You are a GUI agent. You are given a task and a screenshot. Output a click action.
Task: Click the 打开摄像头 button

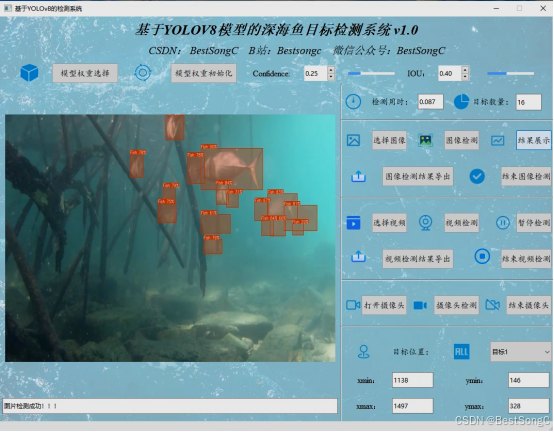(x=384, y=305)
